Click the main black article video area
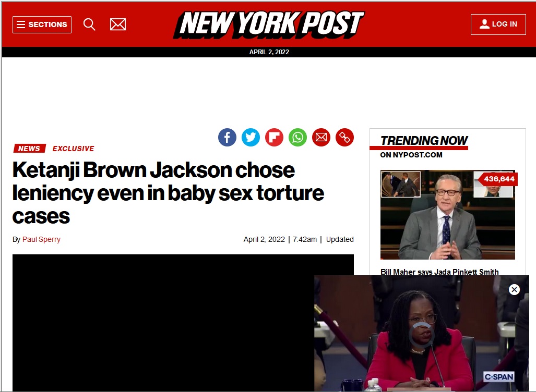536x392 pixels. pos(163,323)
